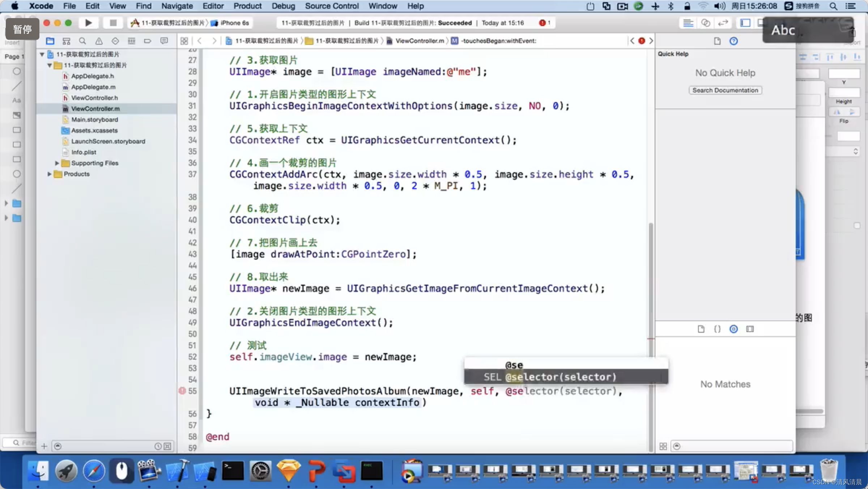This screenshot has height=489, width=868.
Task: Click Search Documentation button
Action: pyautogui.click(x=725, y=90)
